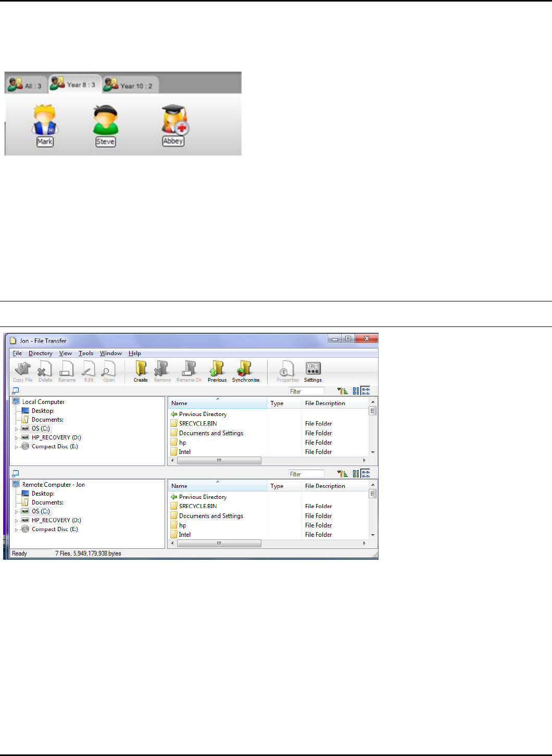Click the local list horizontal scrollbar thumb
Screen dimensions: 552x756
tap(219, 460)
